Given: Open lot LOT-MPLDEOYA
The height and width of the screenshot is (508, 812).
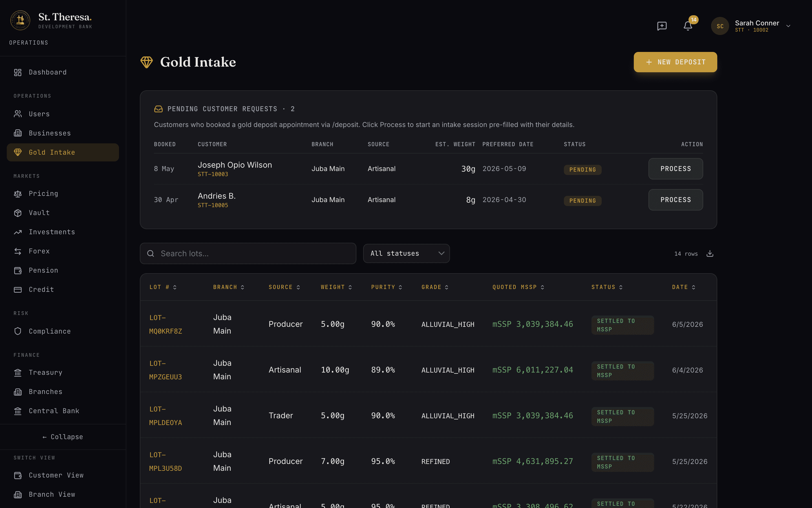Looking at the screenshot, I should click(166, 416).
